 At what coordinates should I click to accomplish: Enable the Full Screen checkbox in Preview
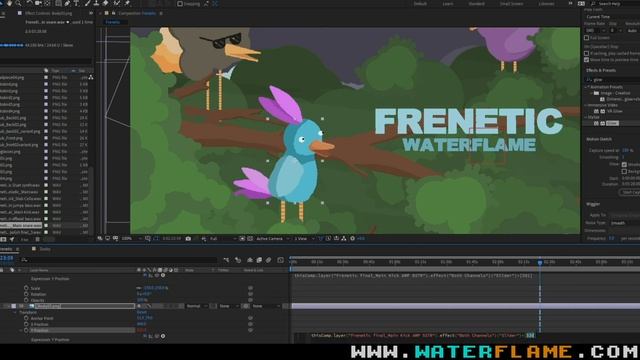587,38
